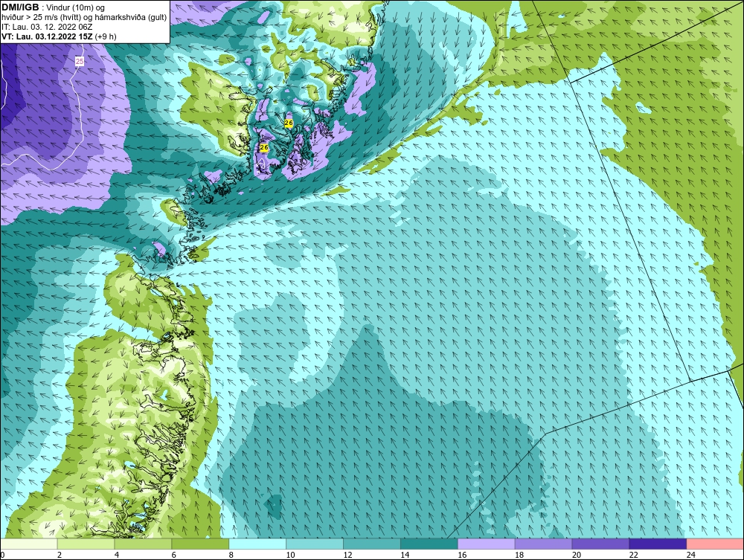Click the legend scale number 10
Viewport: 744px width, 560px height.
point(290,555)
